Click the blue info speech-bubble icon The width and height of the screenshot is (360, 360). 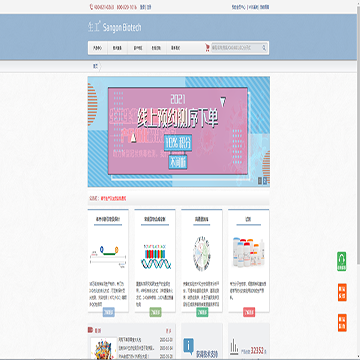coord(188,347)
